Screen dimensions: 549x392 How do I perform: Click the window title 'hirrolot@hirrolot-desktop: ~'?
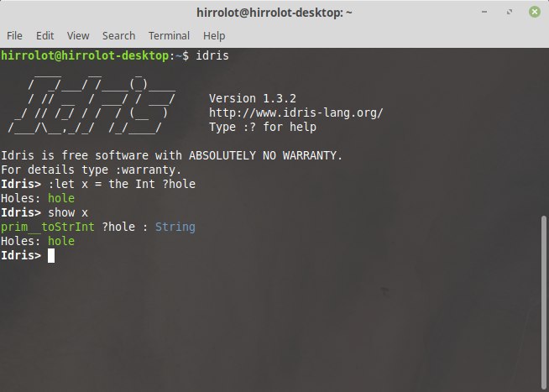[274, 13]
